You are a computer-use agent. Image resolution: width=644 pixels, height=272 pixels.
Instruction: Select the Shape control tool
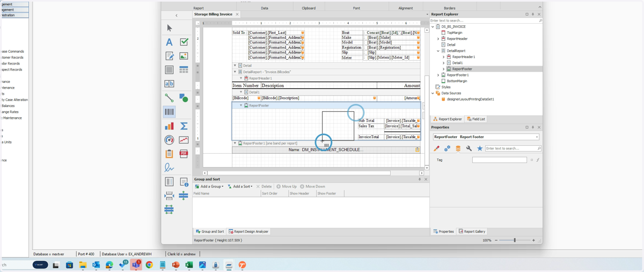(x=184, y=98)
